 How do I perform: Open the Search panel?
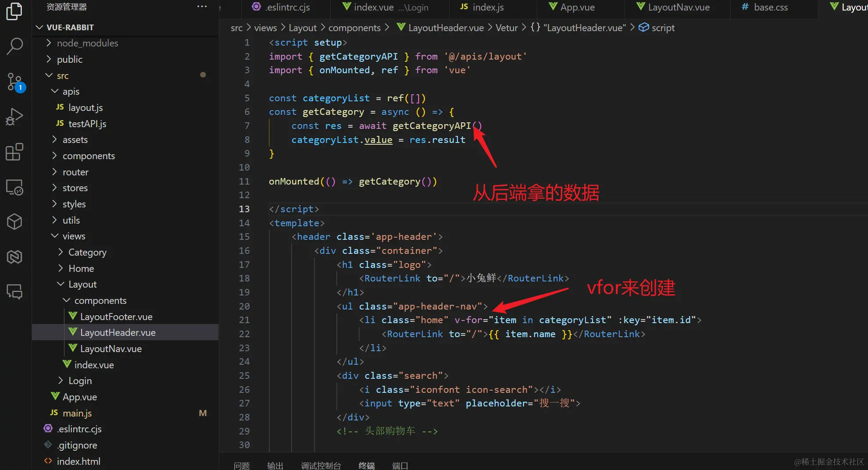[14, 46]
